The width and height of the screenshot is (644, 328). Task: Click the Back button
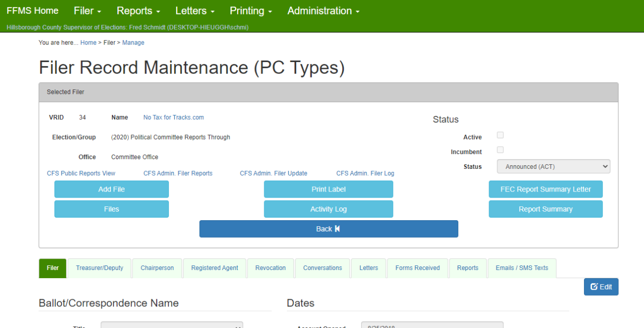(328, 229)
